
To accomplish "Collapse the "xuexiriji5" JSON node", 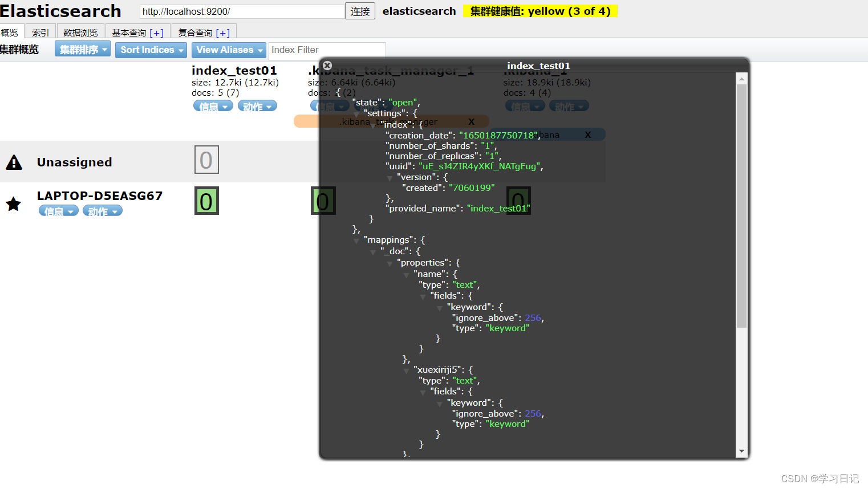I will [406, 371].
